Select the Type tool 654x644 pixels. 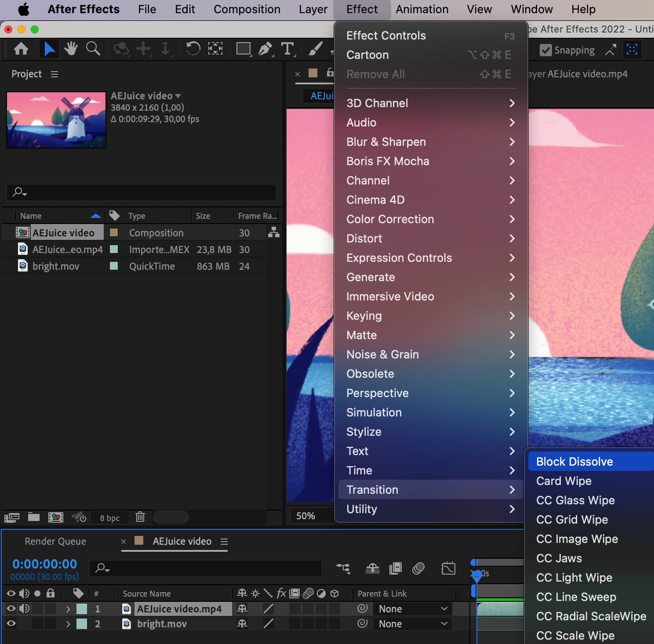(x=287, y=49)
